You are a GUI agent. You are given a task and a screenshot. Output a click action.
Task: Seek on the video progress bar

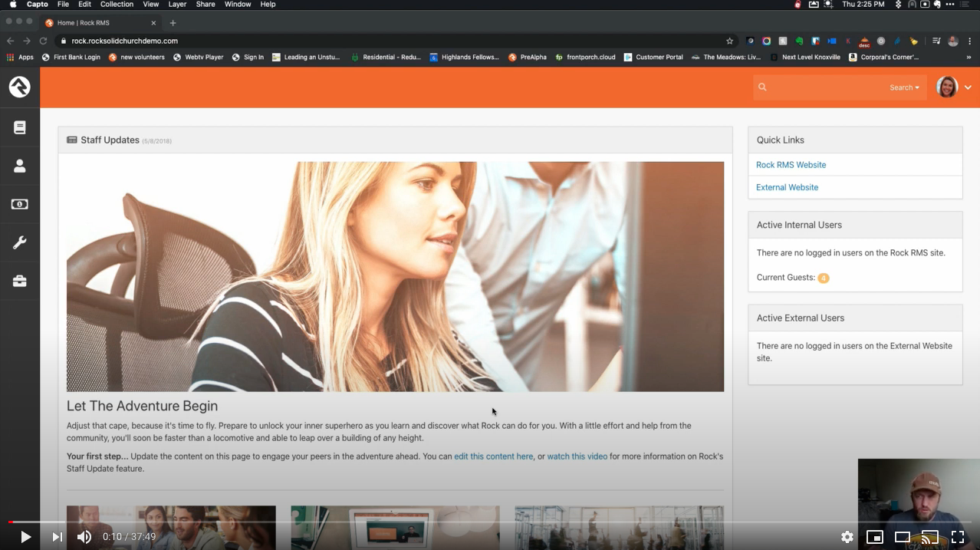tap(490, 522)
